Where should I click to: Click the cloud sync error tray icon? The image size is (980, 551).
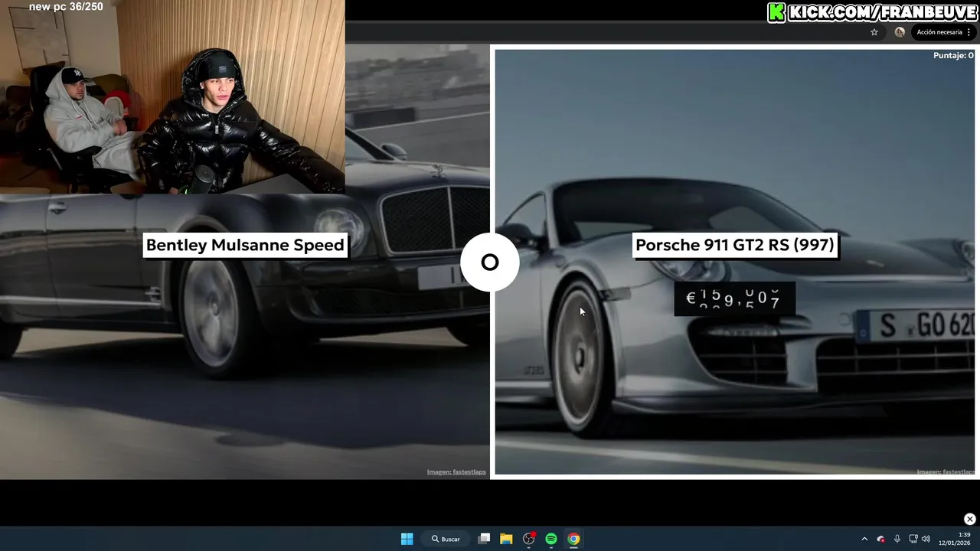[880, 539]
